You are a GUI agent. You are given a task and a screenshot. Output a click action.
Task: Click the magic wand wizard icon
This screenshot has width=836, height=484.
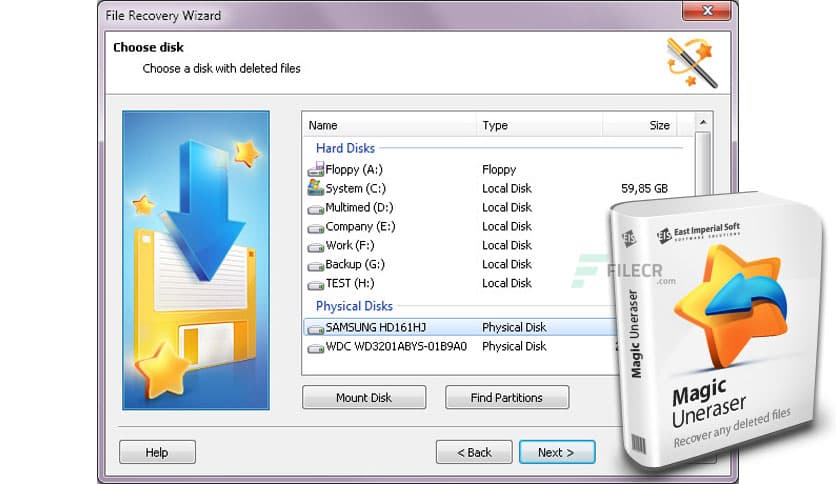pyautogui.click(x=692, y=62)
